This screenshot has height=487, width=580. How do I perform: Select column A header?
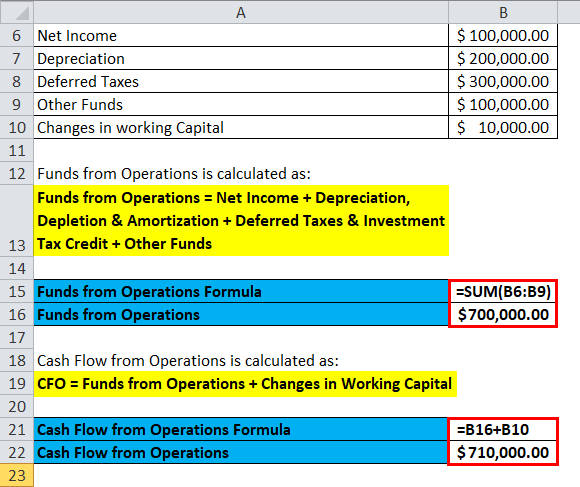pos(241,12)
